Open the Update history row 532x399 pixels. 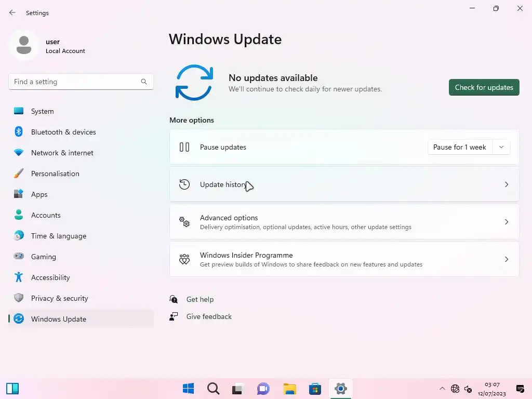344,184
